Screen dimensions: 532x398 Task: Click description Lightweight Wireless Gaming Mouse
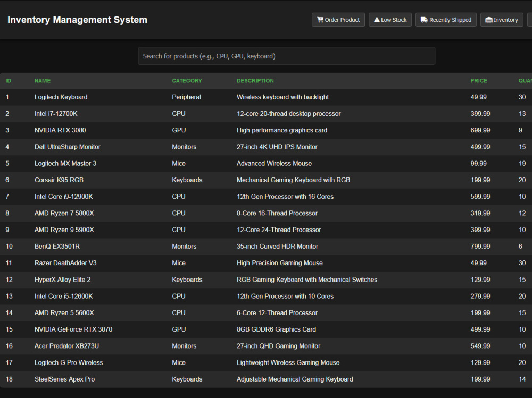[288, 363]
